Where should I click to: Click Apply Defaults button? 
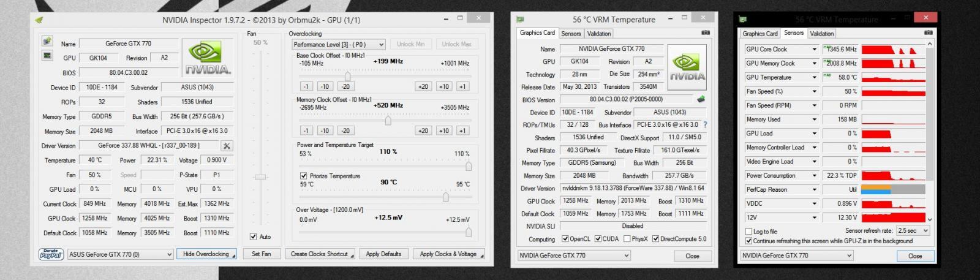tap(383, 254)
